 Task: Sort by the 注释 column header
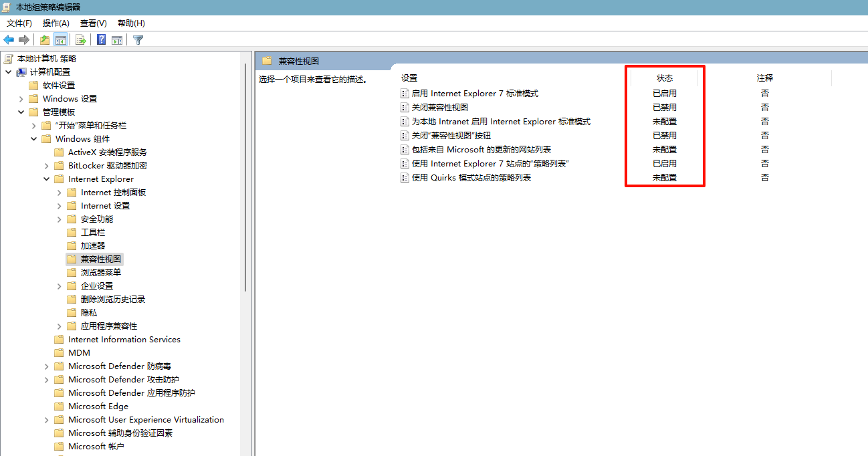click(765, 78)
